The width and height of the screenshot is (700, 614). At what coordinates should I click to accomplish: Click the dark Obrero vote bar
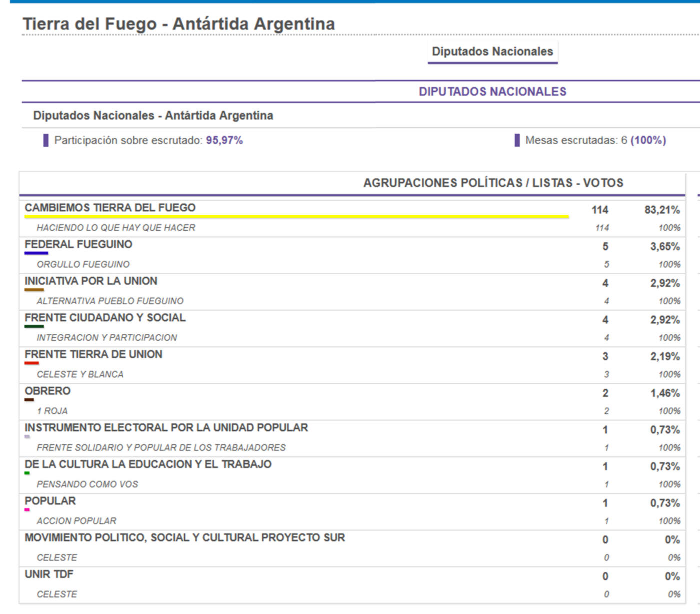coord(29,399)
